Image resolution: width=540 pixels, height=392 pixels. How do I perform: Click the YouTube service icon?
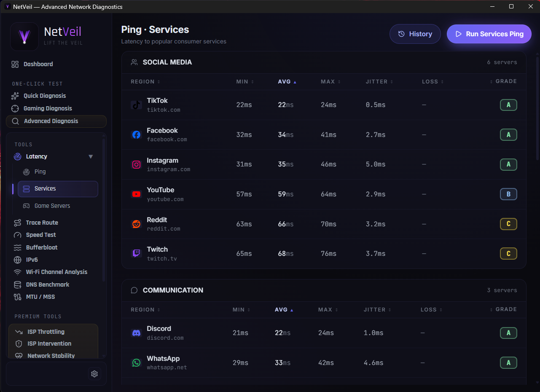[136, 194]
